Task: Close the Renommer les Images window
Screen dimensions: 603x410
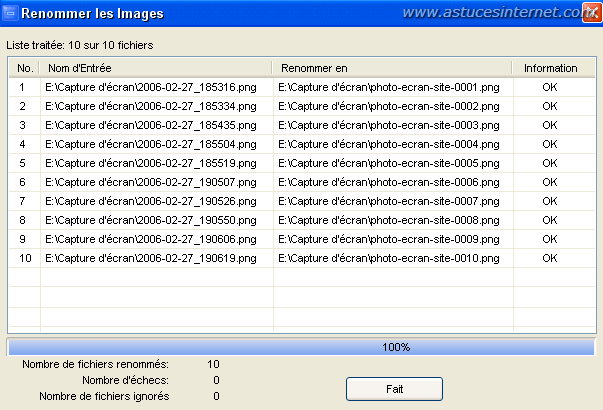Action: click(x=590, y=14)
